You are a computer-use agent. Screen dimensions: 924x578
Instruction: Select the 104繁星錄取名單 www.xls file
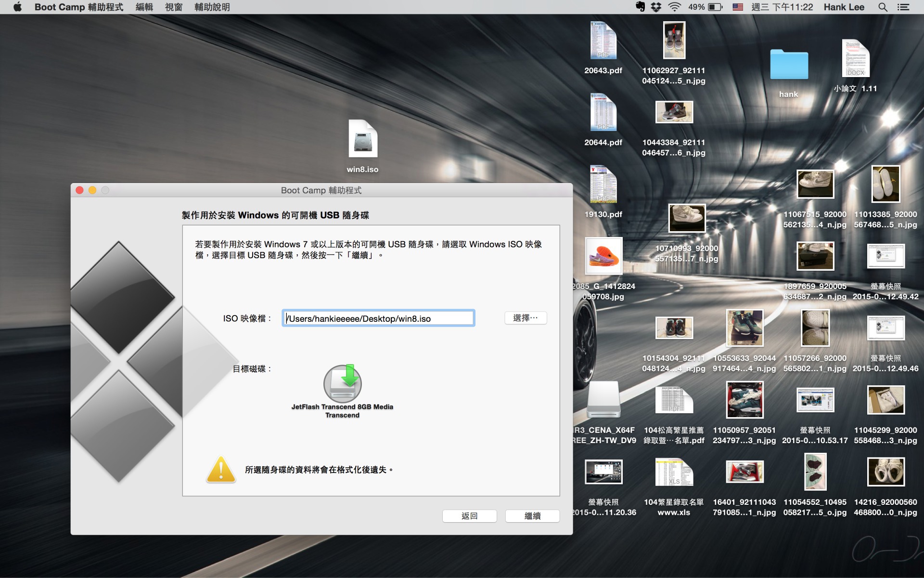click(x=674, y=472)
